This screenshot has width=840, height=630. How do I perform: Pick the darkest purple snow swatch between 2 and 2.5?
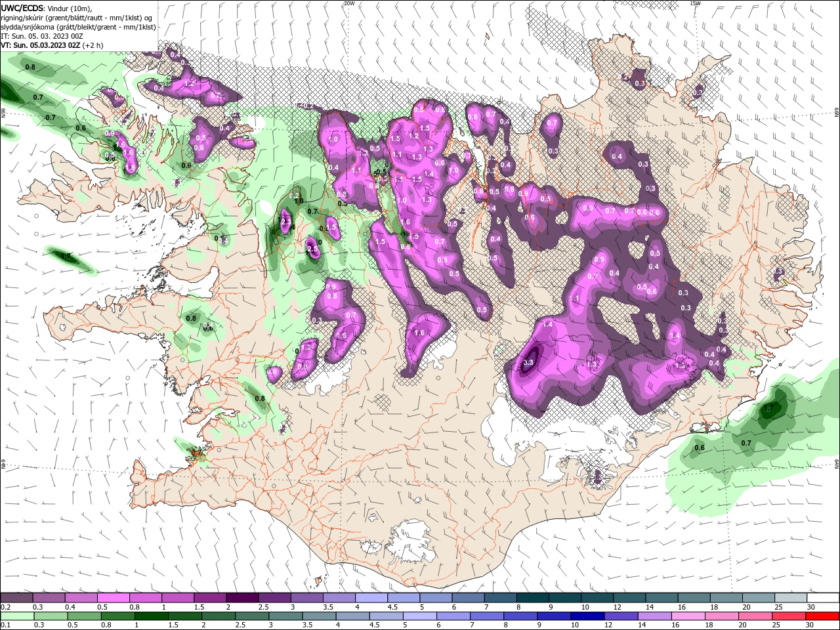(242, 598)
